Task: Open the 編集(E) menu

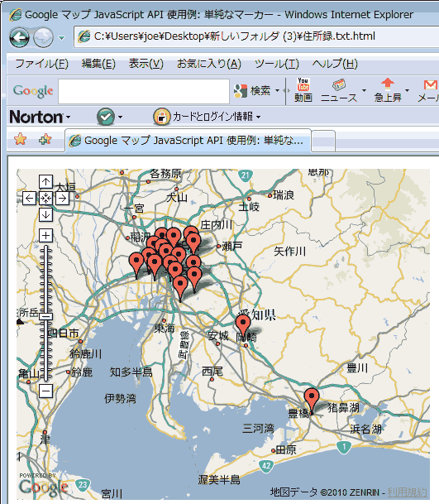Action: click(98, 64)
